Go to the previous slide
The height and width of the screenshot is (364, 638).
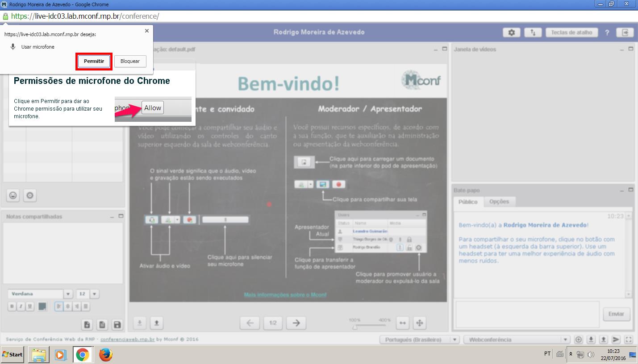click(x=250, y=323)
